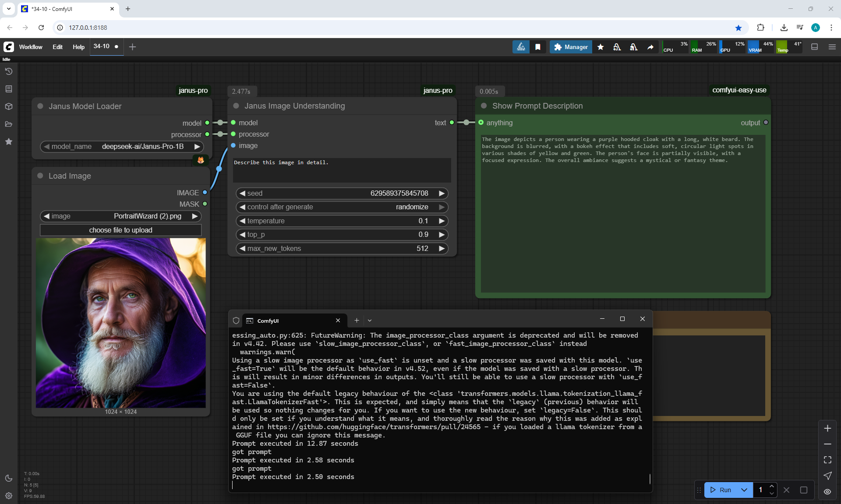Image resolution: width=841 pixels, height=504 pixels.
Task: Open the queue history sidebar icon
Action: pyautogui.click(x=8, y=71)
